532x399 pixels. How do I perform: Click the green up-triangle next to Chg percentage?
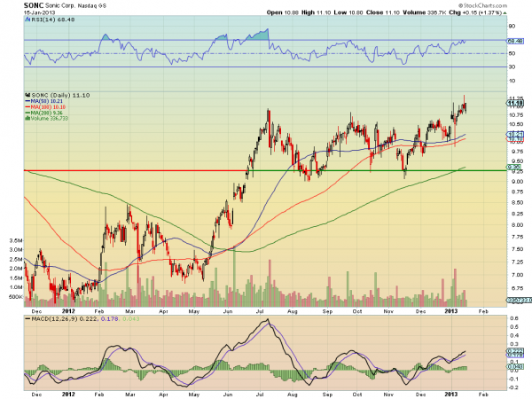(x=505, y=13)
